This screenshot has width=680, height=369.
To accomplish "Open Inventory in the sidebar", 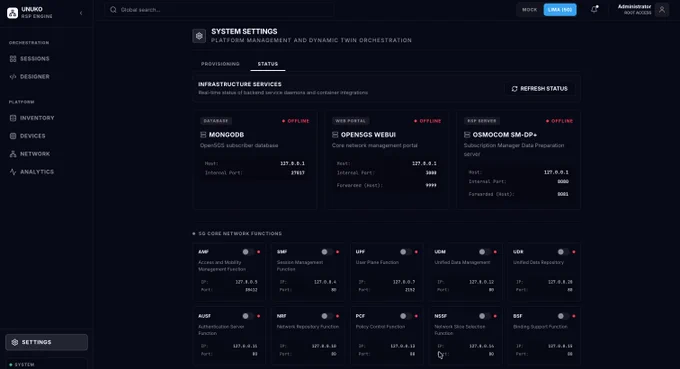I will pyautogui.click(x=46, y=118).
